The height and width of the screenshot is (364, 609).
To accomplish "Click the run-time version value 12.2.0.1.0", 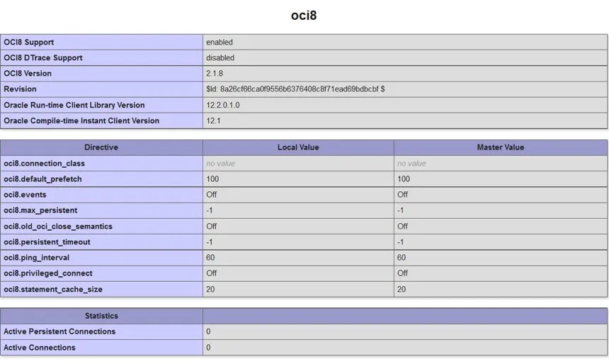I will (223, 105).
